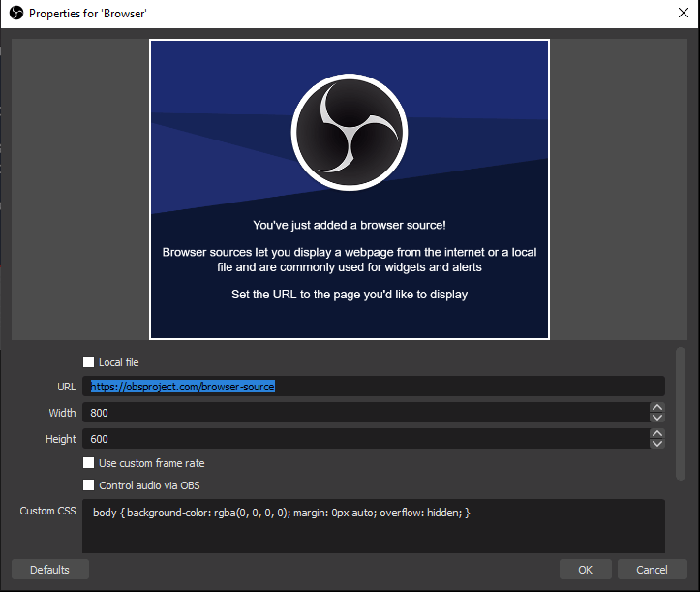The image size is (700, 592).
Task: Increment Height with the up arrow
Action: (x=657, y=434)
